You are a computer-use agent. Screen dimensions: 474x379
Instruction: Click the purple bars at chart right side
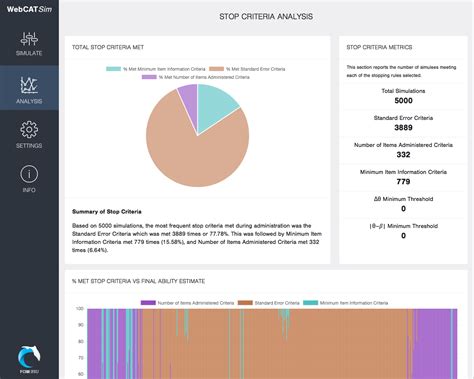(433, 343)
